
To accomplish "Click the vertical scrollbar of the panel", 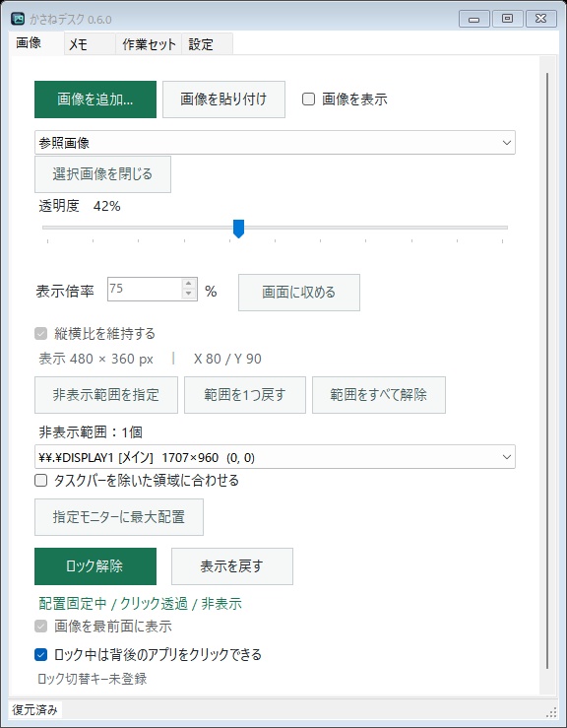I will coord(547,370).
